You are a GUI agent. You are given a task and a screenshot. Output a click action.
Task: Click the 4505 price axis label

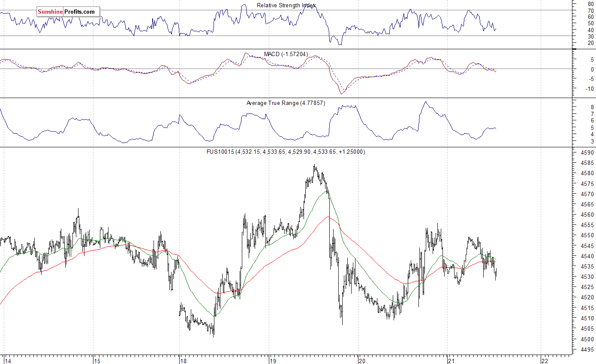[588, 328]
